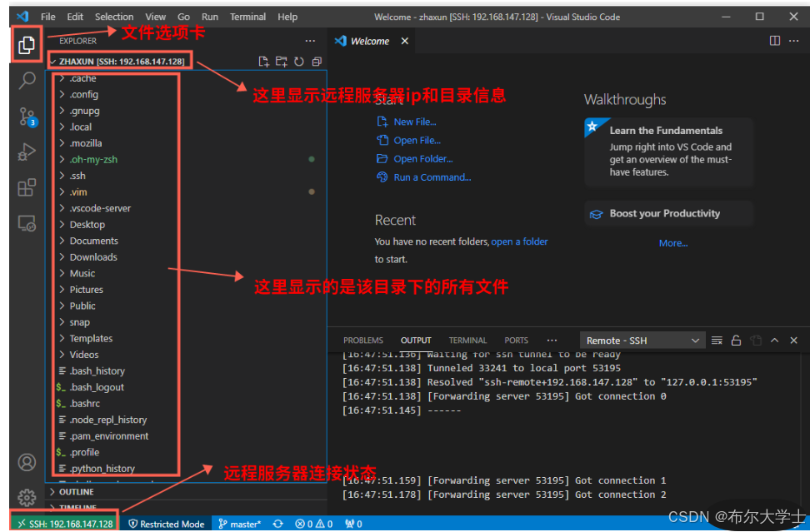The width and height of the screenshot is (810, 532).
Task: Expand the .vscode-server folder
Action: coord(100,208)
